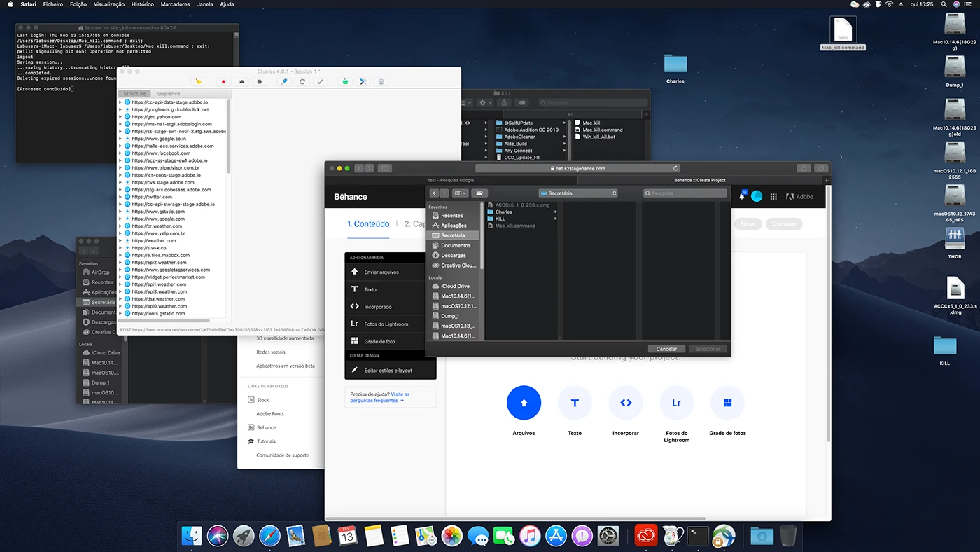
Task: Toggle the Safari sidebar button
Action: click(385, 168)
